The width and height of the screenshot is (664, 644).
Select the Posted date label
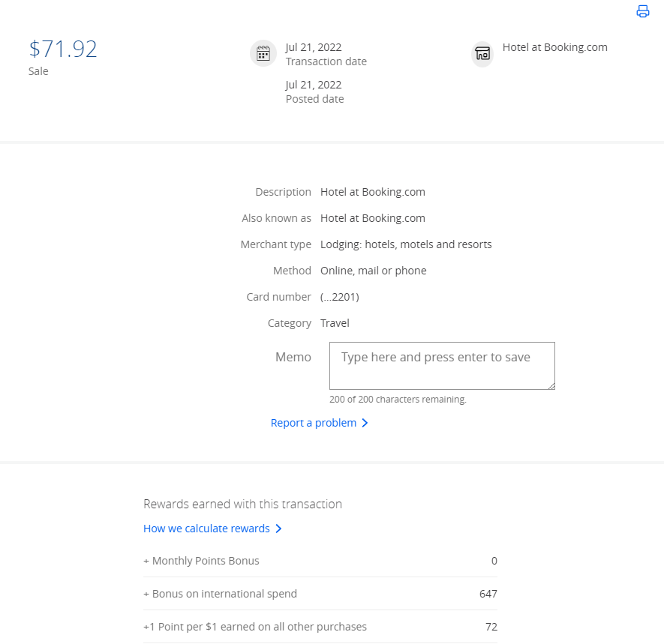click(x=314, y=99)
